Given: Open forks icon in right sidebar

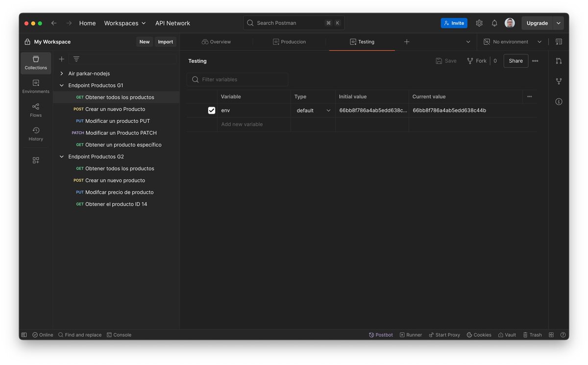Looking at the screenshot, I should click(559, 81).
